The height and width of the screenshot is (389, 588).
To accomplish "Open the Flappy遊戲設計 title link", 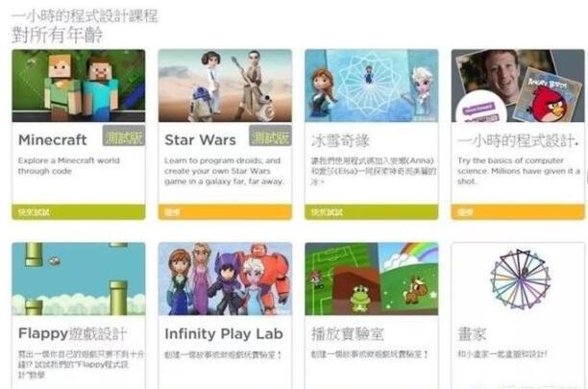I will (x=73, y=333).
